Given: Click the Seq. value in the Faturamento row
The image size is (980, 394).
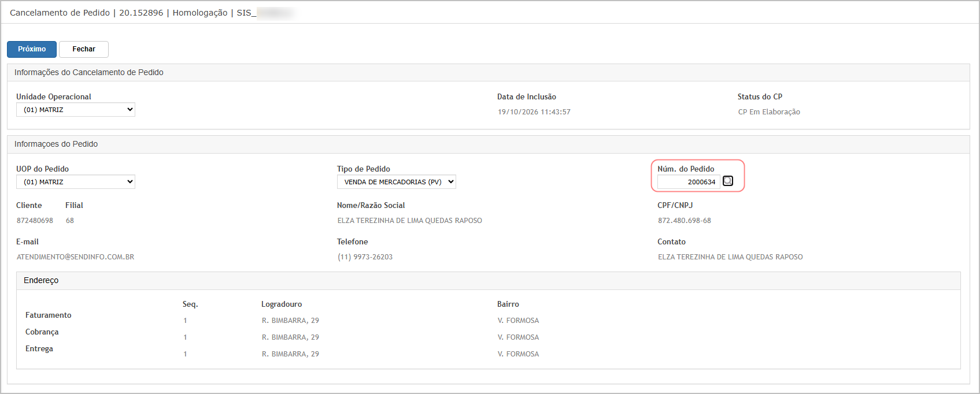Looking at the screenshot, I should point(185,321).
